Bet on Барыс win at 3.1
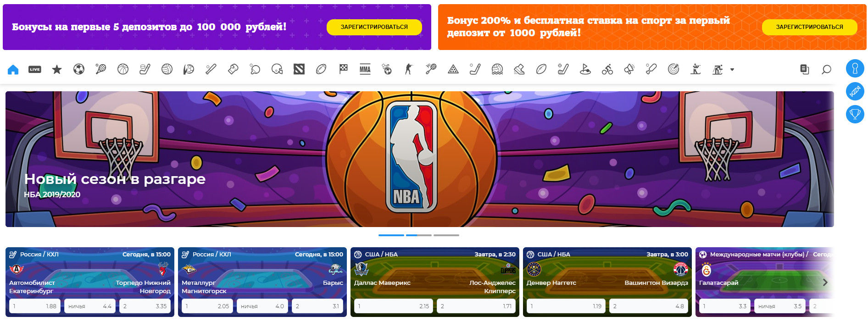 click(317, 306)
